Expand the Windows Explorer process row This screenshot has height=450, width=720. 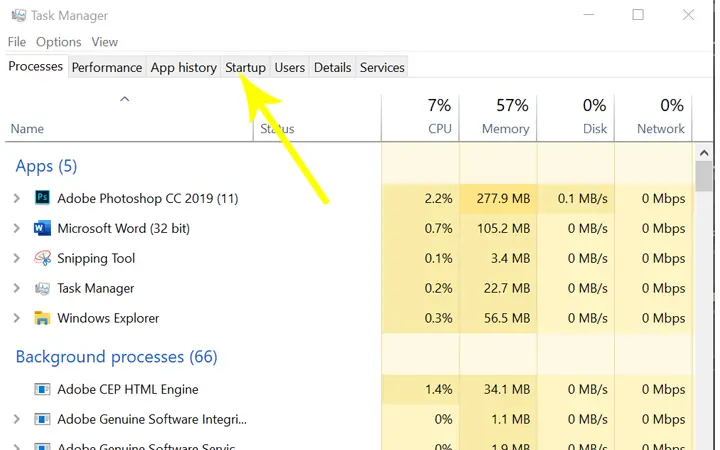[x=17, y=318]
